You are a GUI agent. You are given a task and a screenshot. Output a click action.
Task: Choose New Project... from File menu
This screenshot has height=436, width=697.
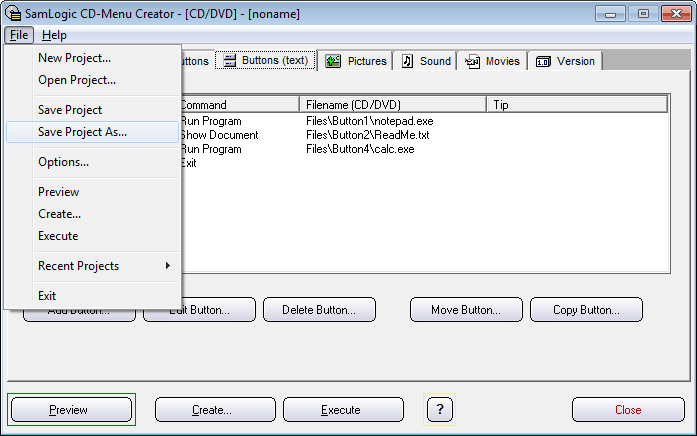pyautogui.click(x=93, y=58)
